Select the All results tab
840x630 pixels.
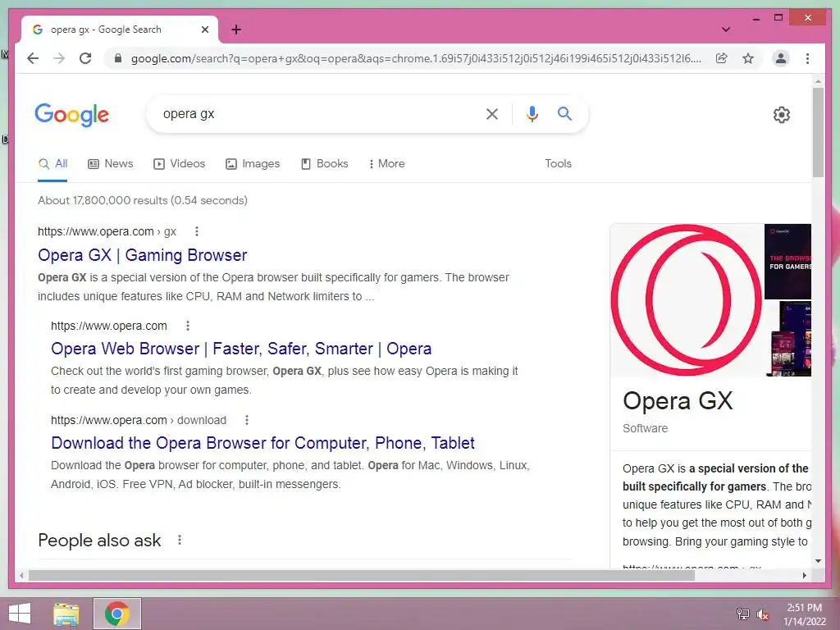(53, 164)
